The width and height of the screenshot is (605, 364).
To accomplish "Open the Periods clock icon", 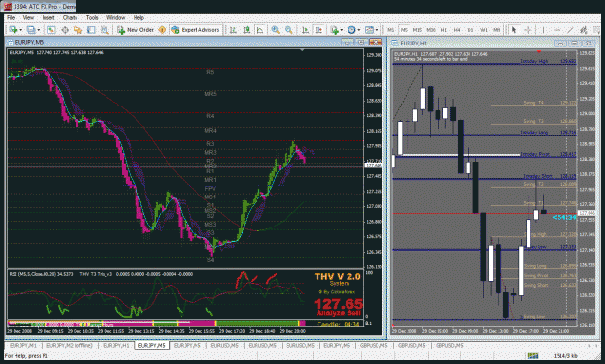I will tap(351, 30).
